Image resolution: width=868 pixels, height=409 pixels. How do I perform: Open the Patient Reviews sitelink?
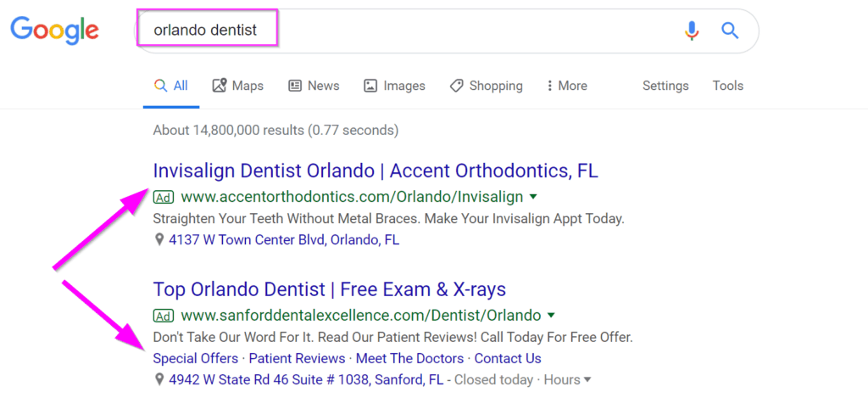(x=297, y=359)
